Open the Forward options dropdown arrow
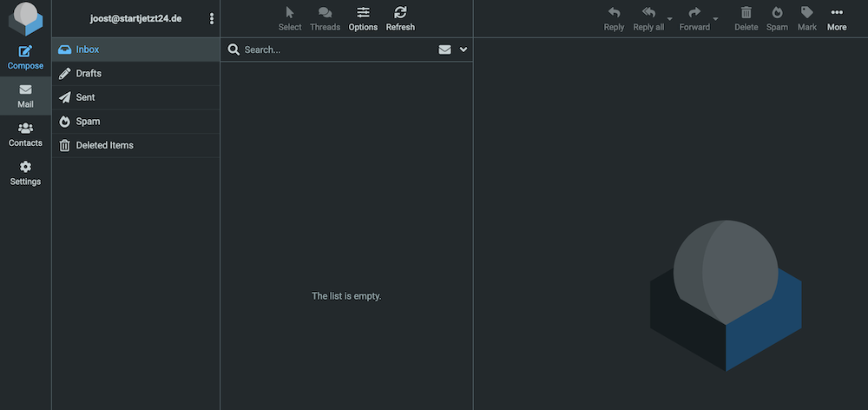 (715, 18)
